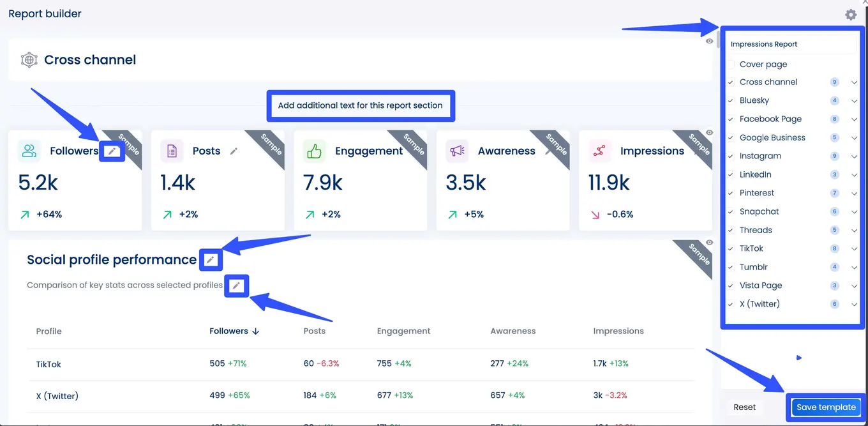Edit the comparison description pencil icon
Image resolution: width=868 pixels, height=426 pixels.
236,285
